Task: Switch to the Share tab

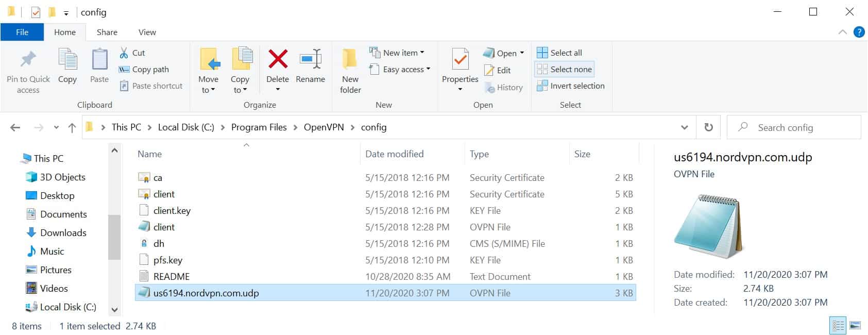Action: (107, 32)
